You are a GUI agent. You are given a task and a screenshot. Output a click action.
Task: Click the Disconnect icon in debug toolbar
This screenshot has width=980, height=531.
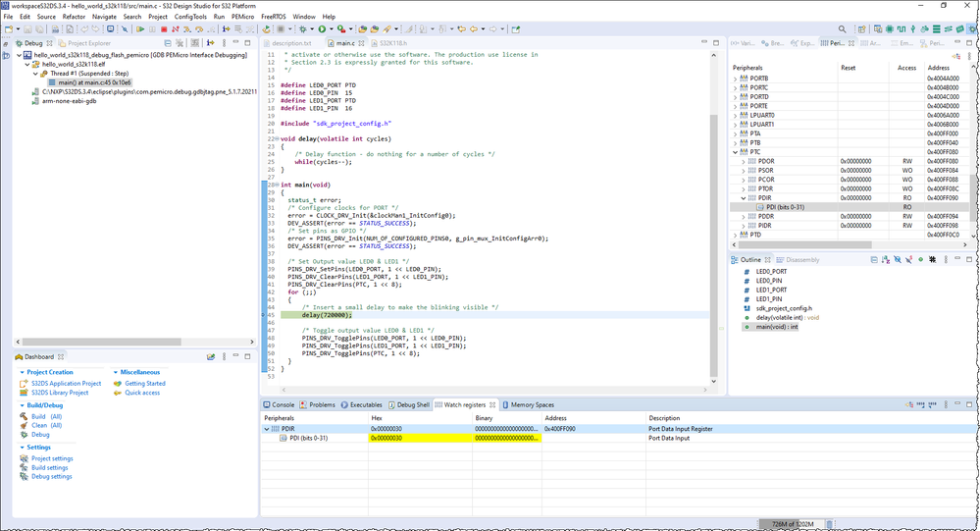tap(175, 29)
